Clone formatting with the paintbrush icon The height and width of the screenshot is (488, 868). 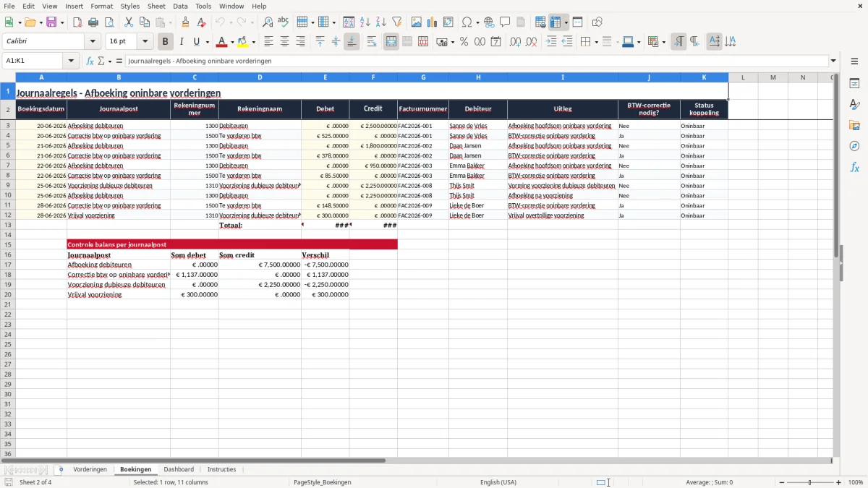[x=185, y=22]
